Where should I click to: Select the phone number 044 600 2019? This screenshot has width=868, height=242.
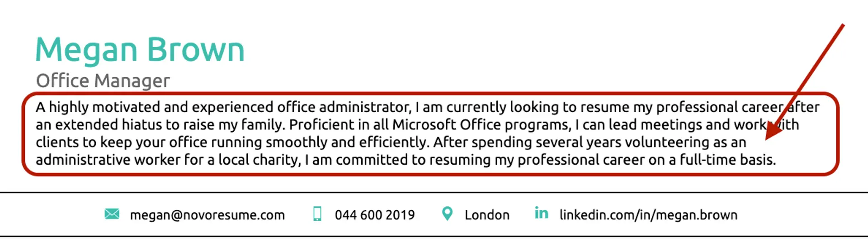[374, 215]
